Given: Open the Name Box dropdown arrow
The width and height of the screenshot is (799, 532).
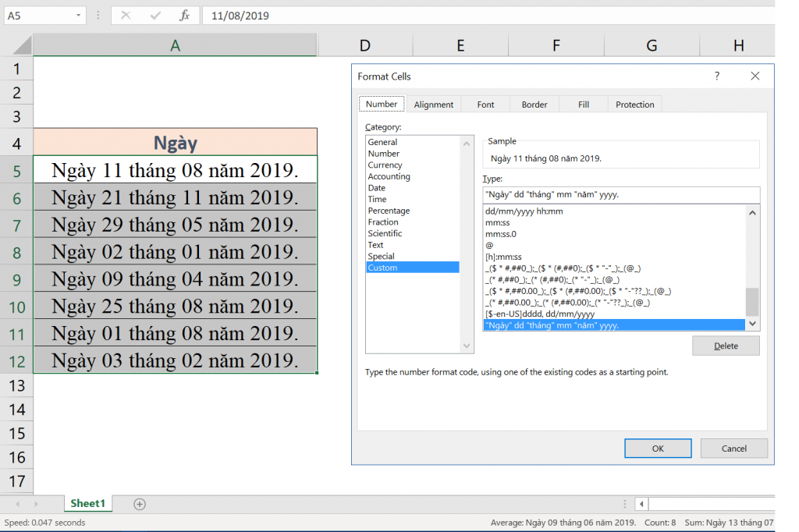Looking at the screenshot, I should 79,16.
